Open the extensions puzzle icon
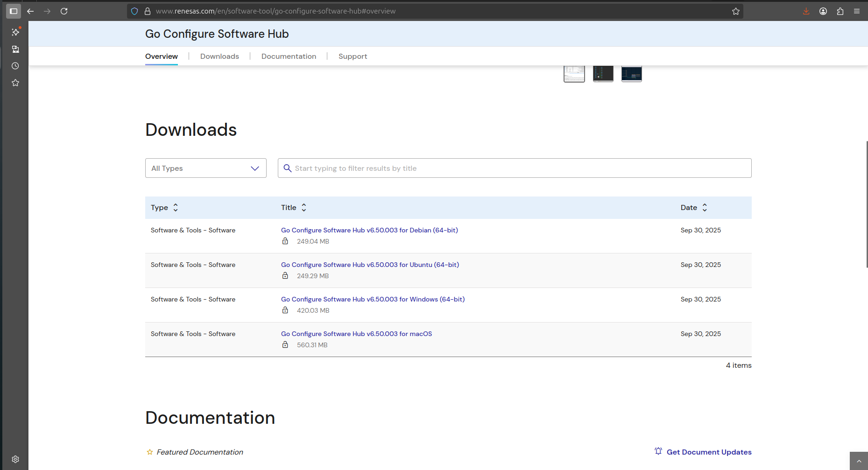The image size is (868, 470). [840, 11]
